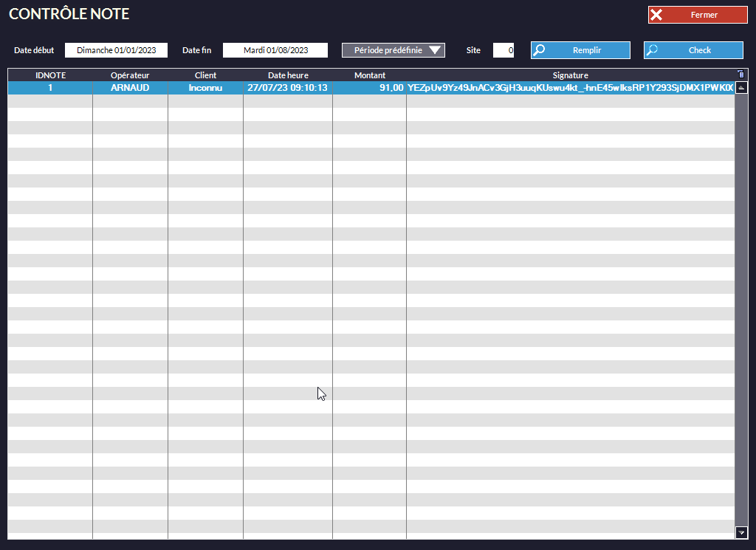756x550 pixels.
Task: Click the Date heure column header
Action: 288,75
